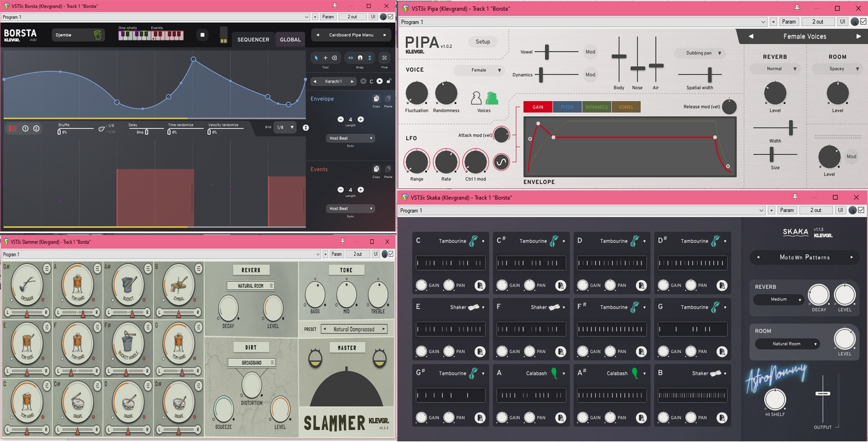Viewport: 868px width, 442px height.
Task: Click the Shuffle slider handle in Borsta
Action: (x=60, y=132)
